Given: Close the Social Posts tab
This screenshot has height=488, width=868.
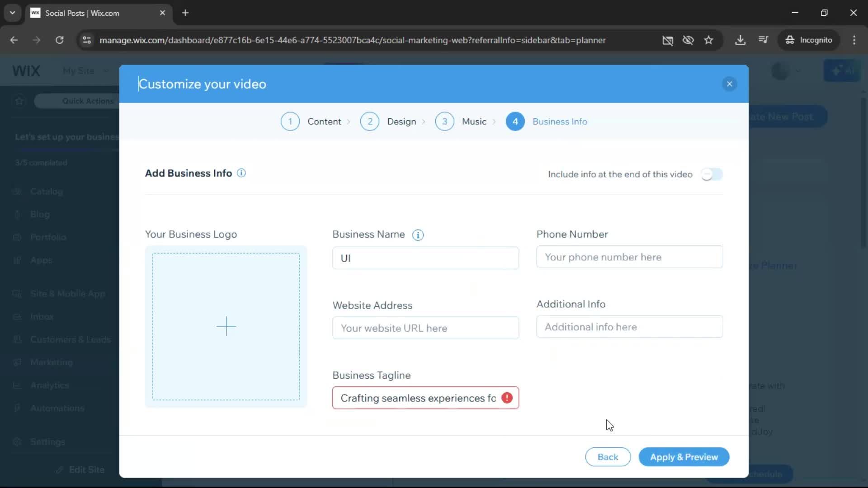Looking at the screenshot, I should coord(162,13).
